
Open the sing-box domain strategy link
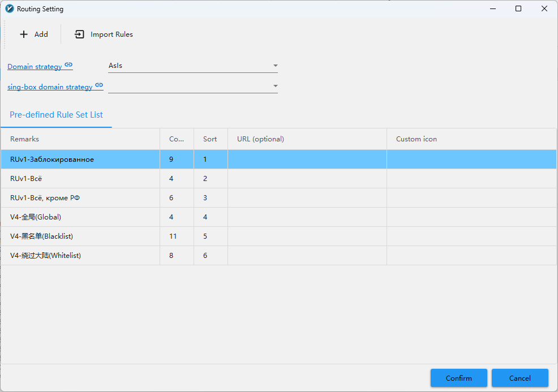[50, 87]
